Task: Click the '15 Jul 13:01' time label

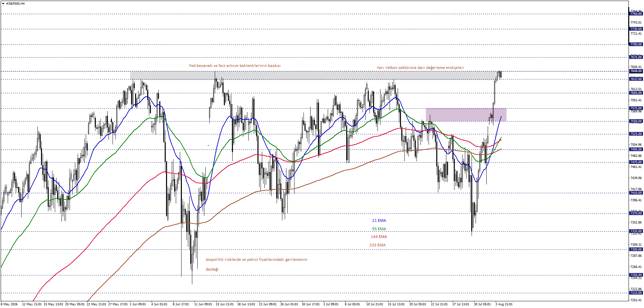Action: [x=396, y=304]
